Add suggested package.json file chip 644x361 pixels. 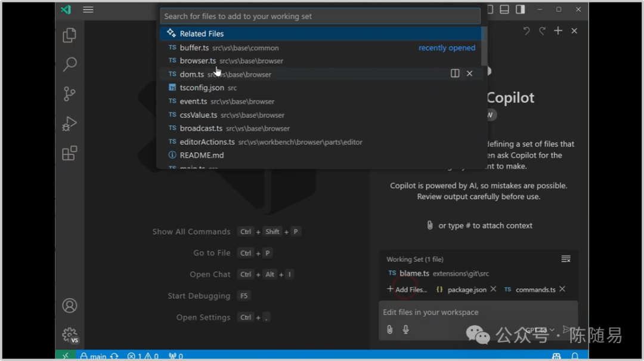(462, 289)
